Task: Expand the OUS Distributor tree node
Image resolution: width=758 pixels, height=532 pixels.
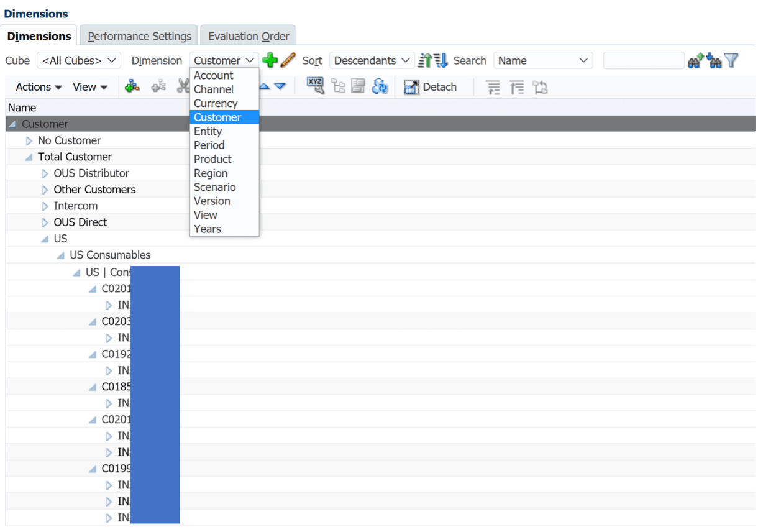Action: 45,173
